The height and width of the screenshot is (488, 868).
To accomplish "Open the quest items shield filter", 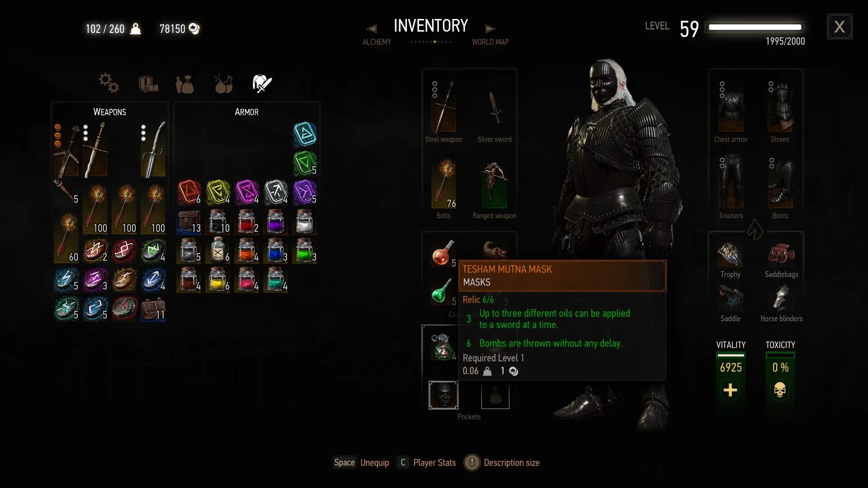I will coord(148,84).
